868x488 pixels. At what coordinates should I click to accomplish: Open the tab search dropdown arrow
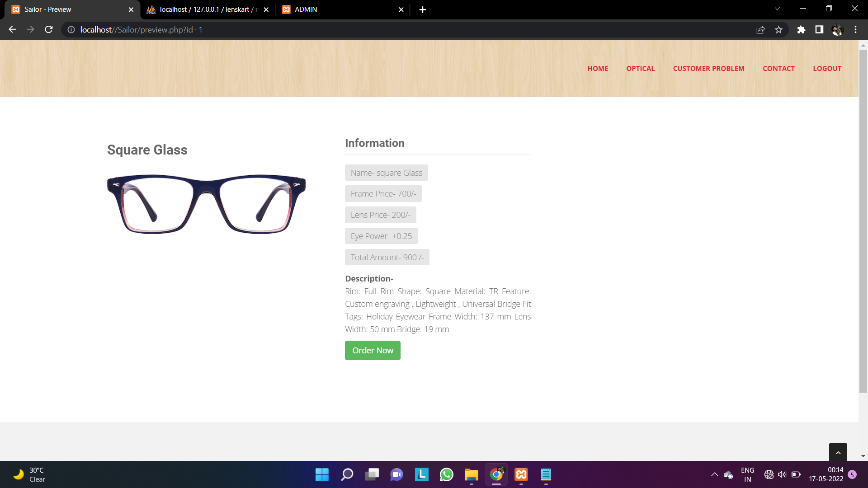click(777, 9)
